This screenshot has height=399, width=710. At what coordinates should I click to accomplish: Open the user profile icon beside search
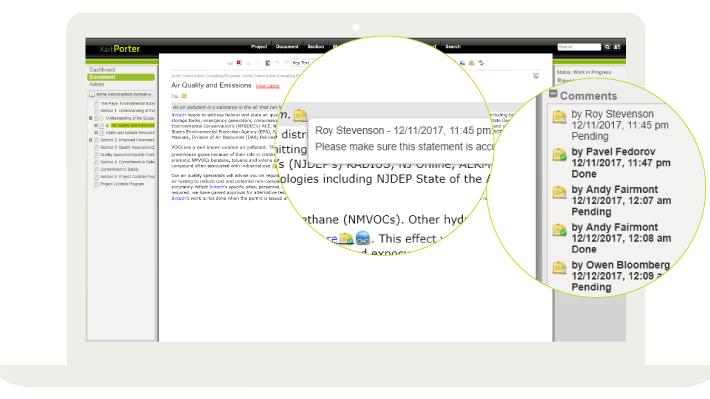point(617,47)
